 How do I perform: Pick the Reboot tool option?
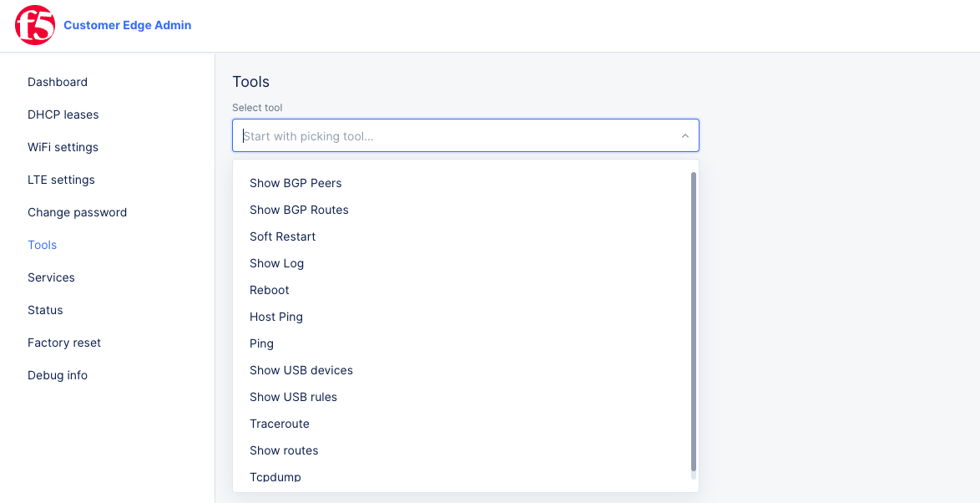269,290
